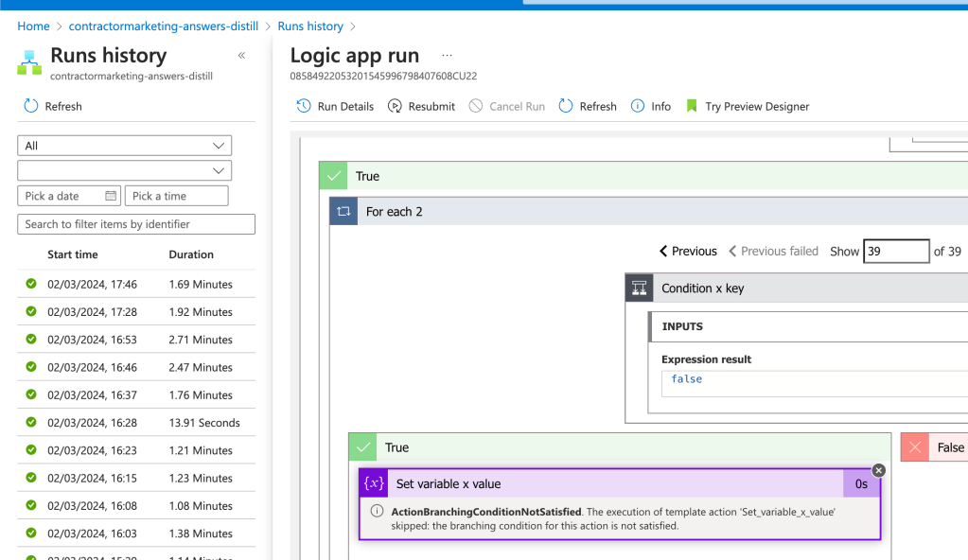Viewport: 968px width, 560px height.
Task: Click the Resubmit toolbar button
Action: (422, 106)
